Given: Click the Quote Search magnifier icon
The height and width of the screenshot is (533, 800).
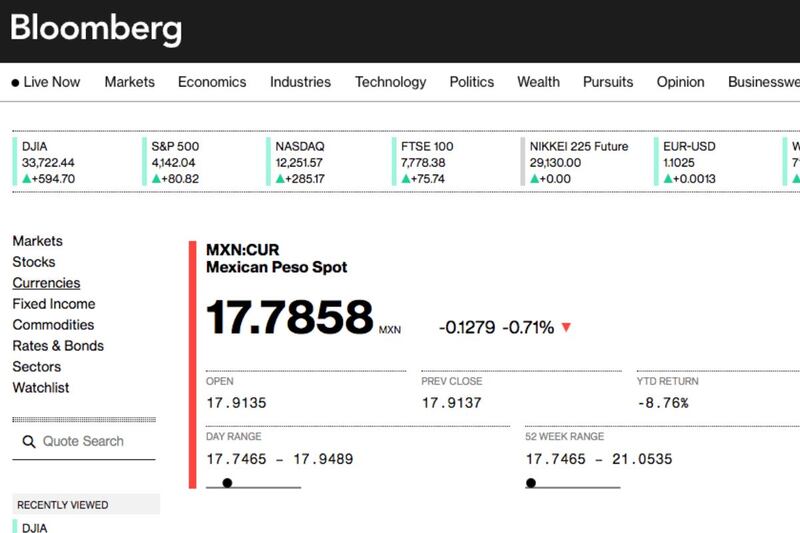Looking at the screenshot, I should (x=29, y=442).
